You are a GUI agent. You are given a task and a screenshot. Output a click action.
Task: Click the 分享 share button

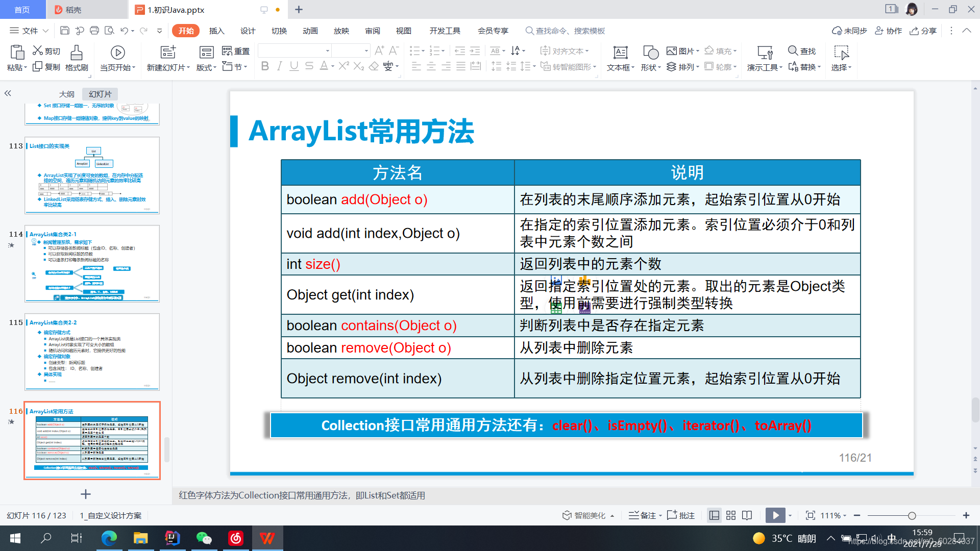pyautogui.click(x=924, y=31)
